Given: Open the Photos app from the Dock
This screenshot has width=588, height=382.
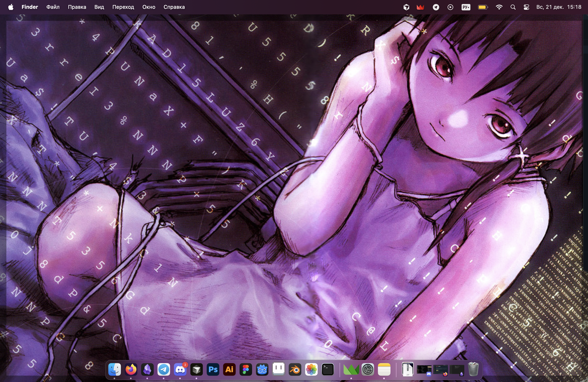Looking at the screenshot, I should coord(311,369).
